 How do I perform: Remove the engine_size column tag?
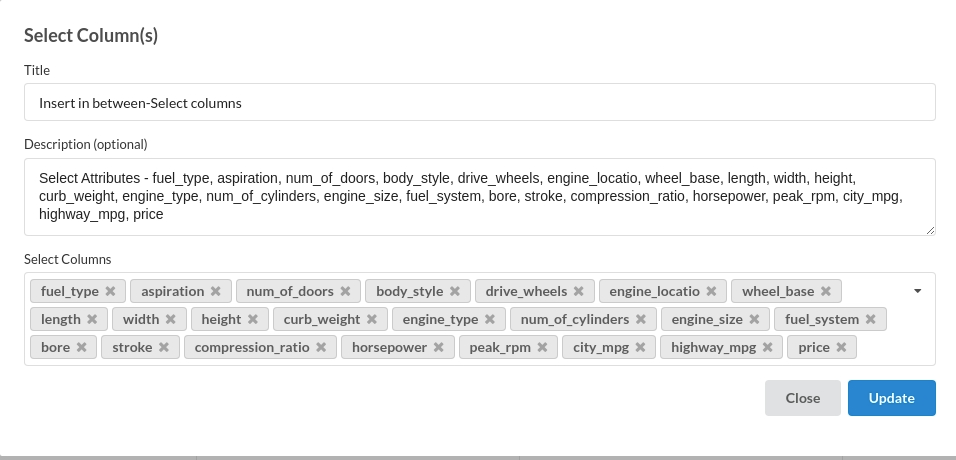click(x=754, y=320)
